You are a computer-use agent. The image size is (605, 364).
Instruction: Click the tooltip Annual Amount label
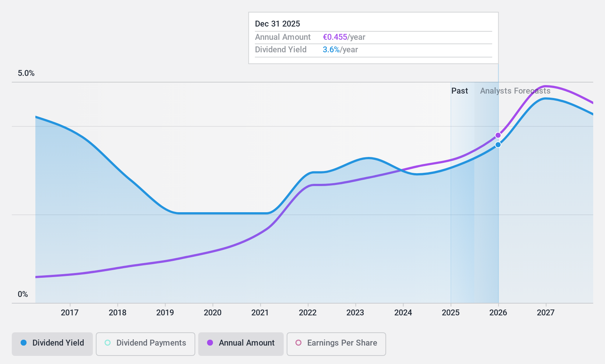point(283,37)
